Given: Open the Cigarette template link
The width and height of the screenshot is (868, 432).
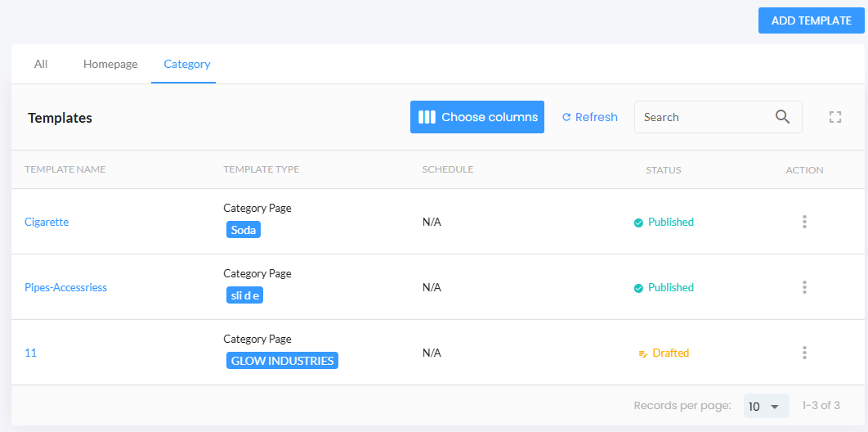Looking at the screenshot, I should tap(47, 222).
